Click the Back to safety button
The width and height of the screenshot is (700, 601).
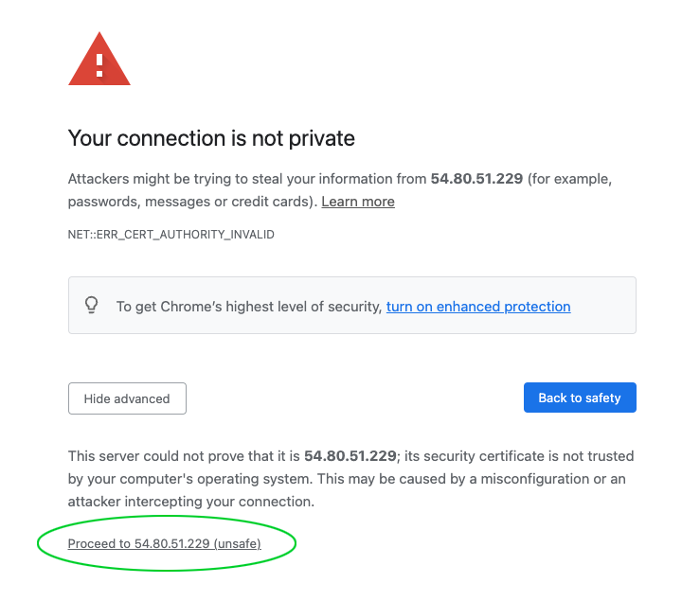click(x=579, y=398)
